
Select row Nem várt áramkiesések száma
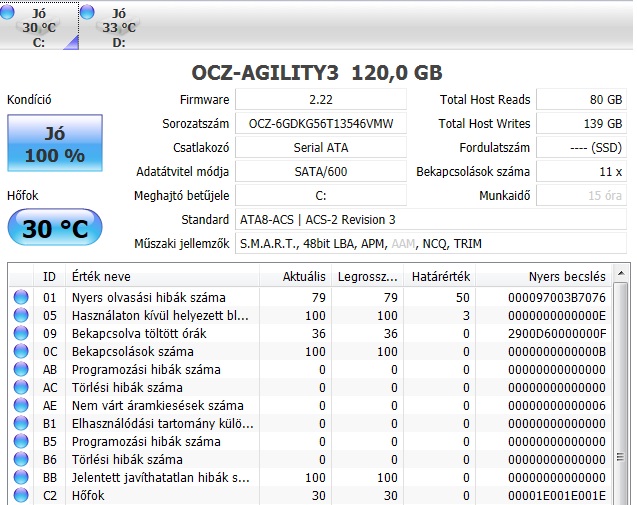[x=310, y=405]
